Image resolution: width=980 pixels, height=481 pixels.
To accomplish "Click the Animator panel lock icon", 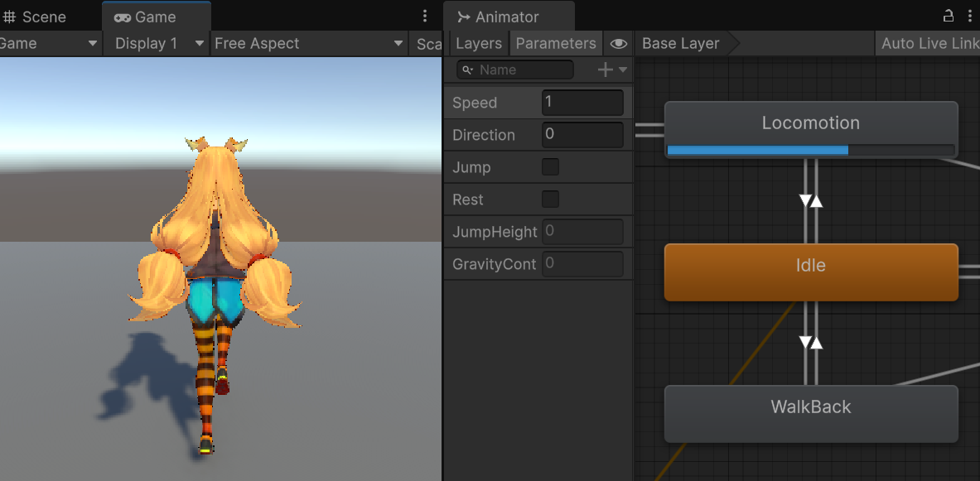I will 949,16.
